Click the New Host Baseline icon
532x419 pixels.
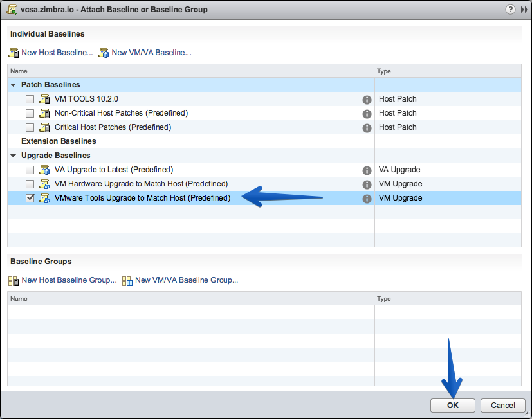pos(14,53)
